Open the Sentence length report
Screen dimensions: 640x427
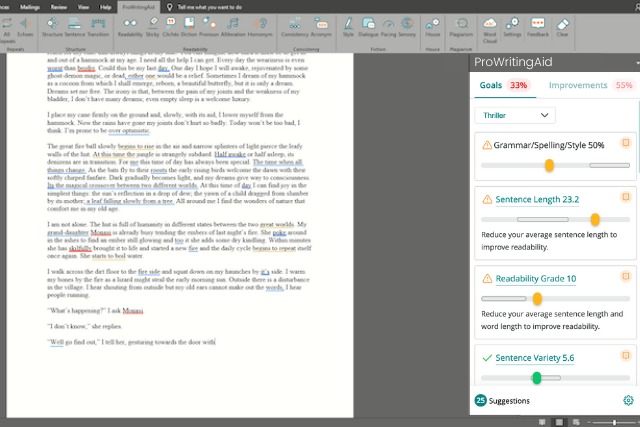click(75, 28)
